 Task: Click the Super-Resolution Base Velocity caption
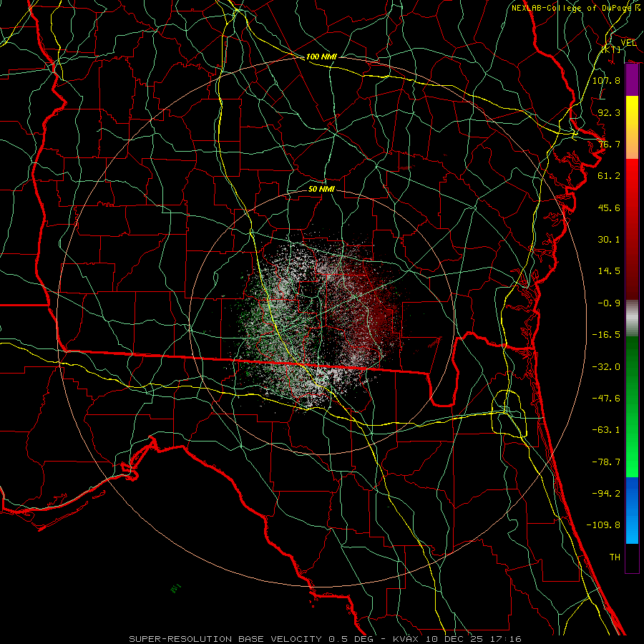click(325, 639)
